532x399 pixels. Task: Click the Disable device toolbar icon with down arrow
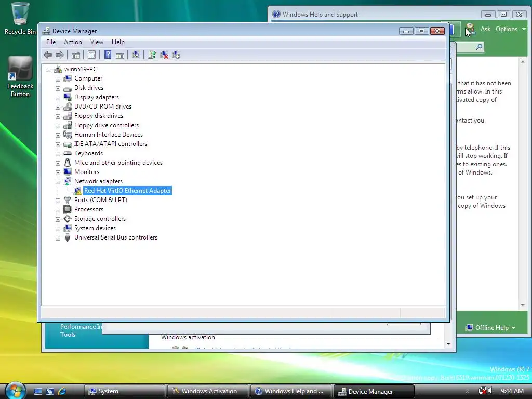tap(176, 55)
